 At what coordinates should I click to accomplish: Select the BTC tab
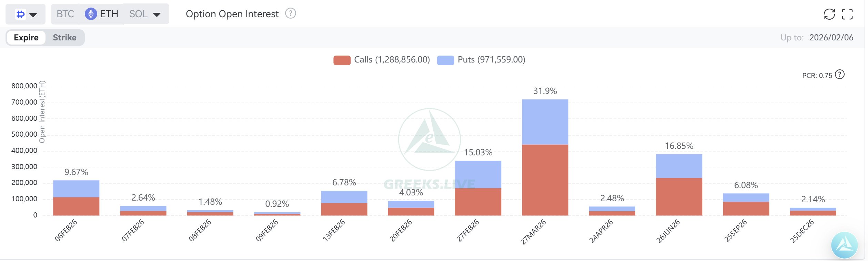65,14
